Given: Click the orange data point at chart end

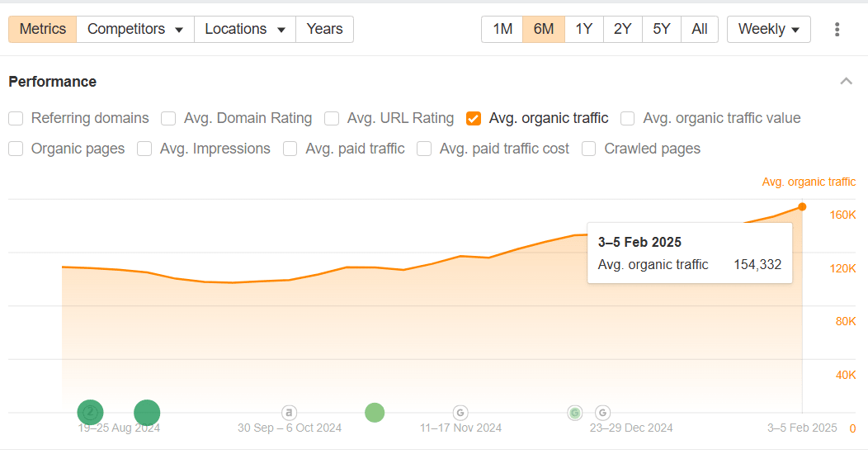Looking at the screenshot, I should coord(802,207).
